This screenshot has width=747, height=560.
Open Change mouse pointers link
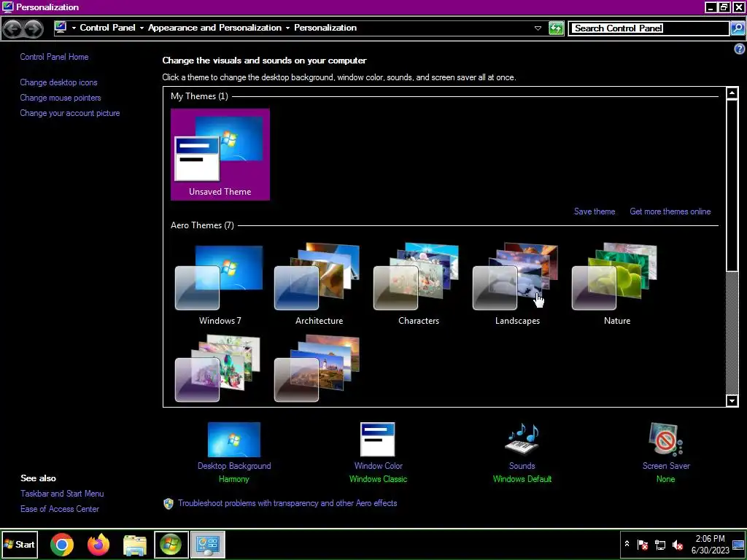(61, 98)
